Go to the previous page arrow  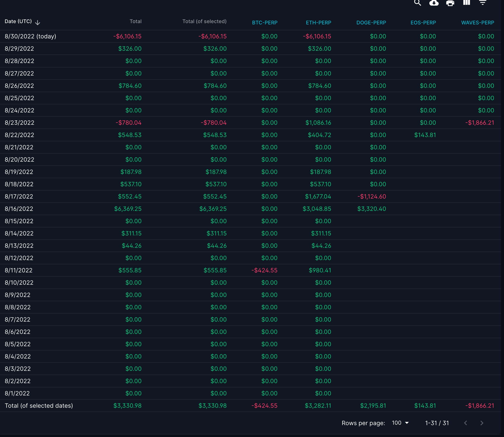(x=465, y=423)
